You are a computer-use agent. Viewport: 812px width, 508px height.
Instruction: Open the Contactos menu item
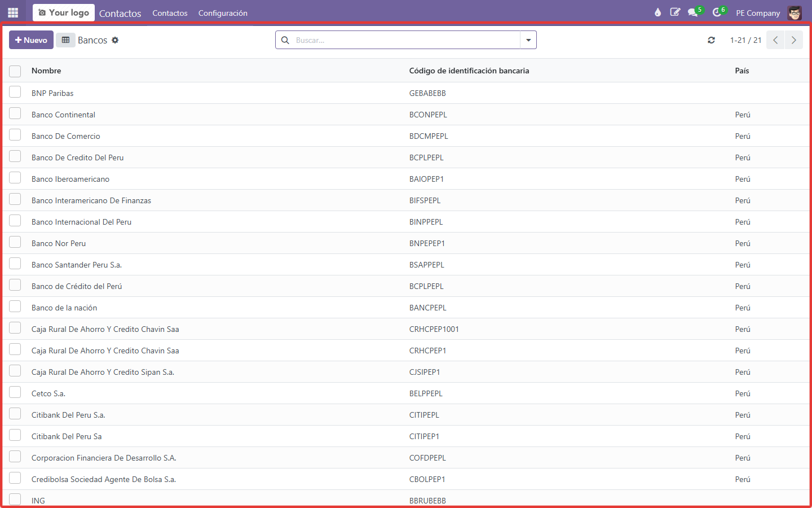pos(170,13)
